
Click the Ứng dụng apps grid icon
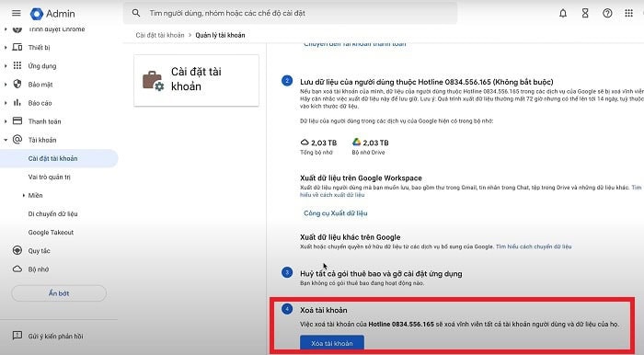pos(17,65)
